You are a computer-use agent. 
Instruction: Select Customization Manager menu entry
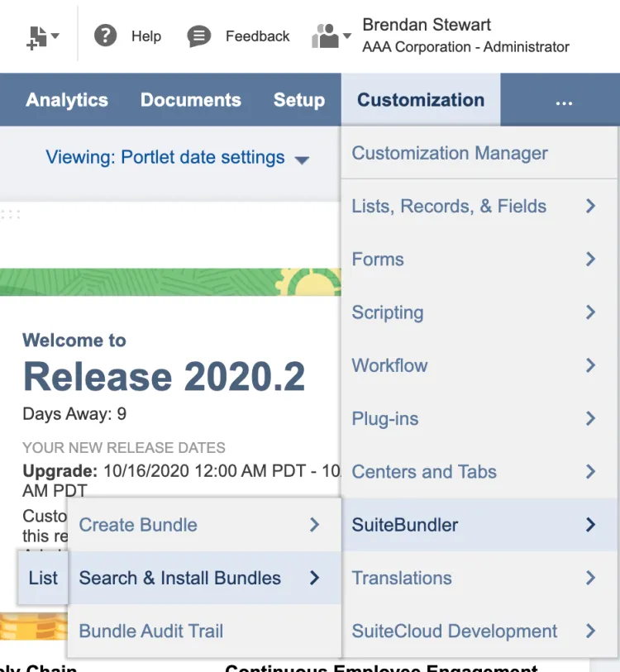pos(479,153)
